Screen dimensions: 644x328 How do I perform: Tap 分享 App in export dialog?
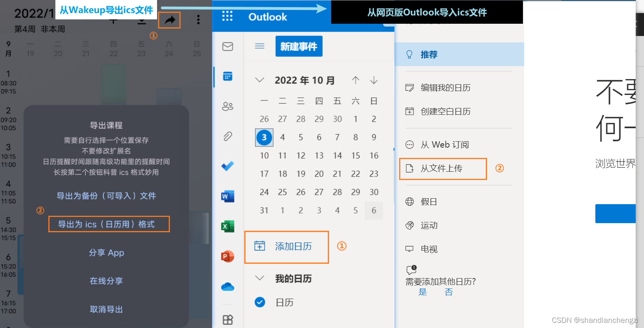(x=106, y=253)
